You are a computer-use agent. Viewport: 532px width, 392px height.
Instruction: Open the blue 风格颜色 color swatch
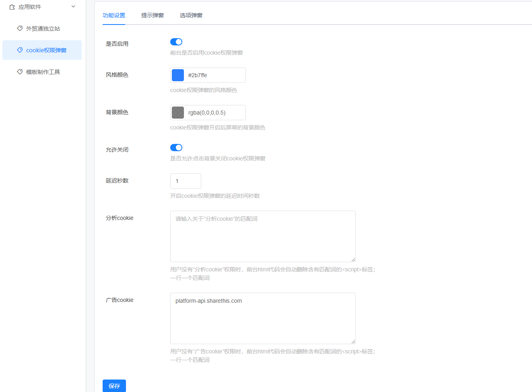tap(178, 75)
